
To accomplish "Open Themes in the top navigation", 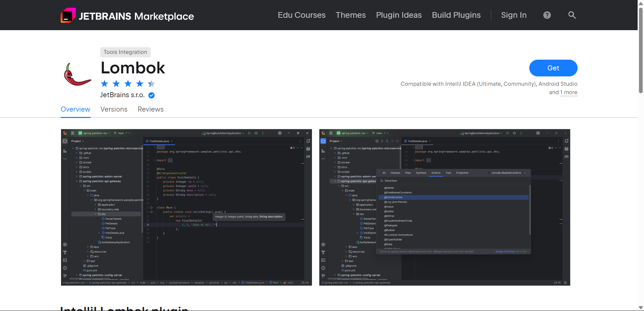I will click(x=351, y=15).
